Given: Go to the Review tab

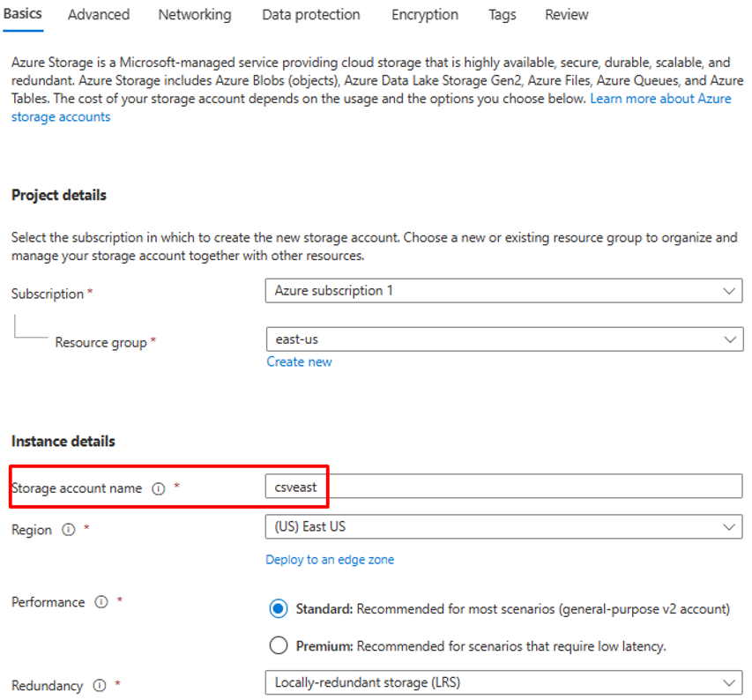Looking at the screenshot, I should click(x=567, y=15).
